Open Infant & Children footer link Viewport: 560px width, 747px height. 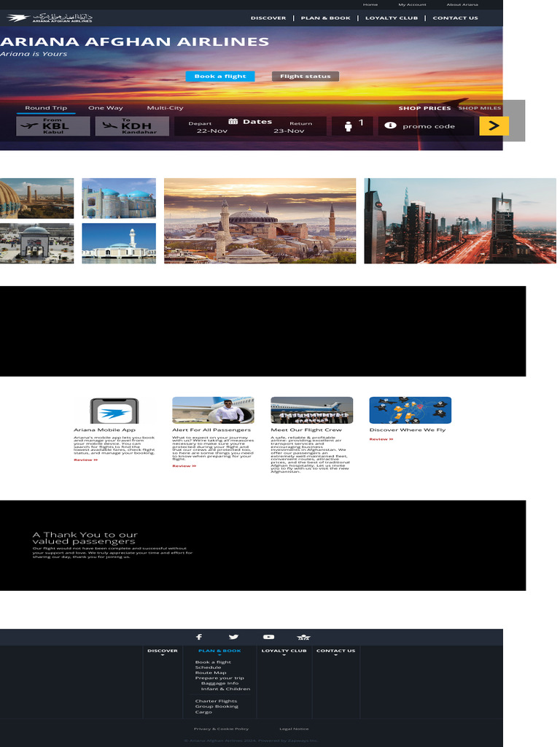[x=226, y=689]
